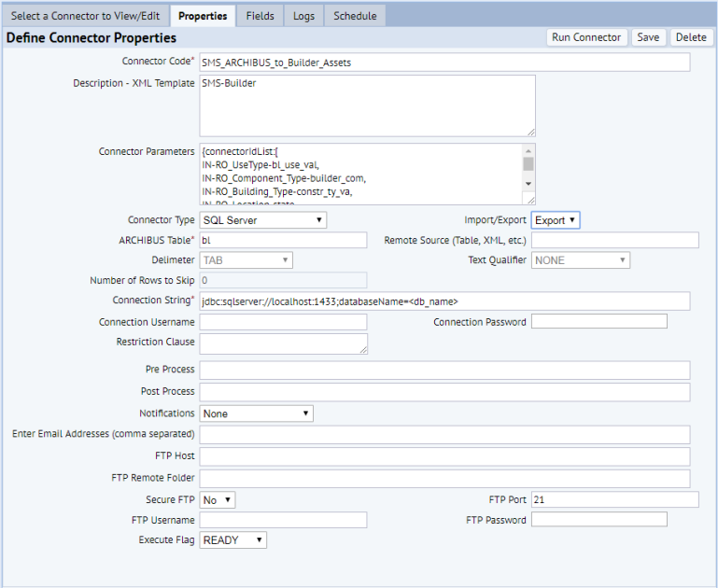The image size is (718, 588).
Task: Click into the FTP Host field
Action: point(444,456)
